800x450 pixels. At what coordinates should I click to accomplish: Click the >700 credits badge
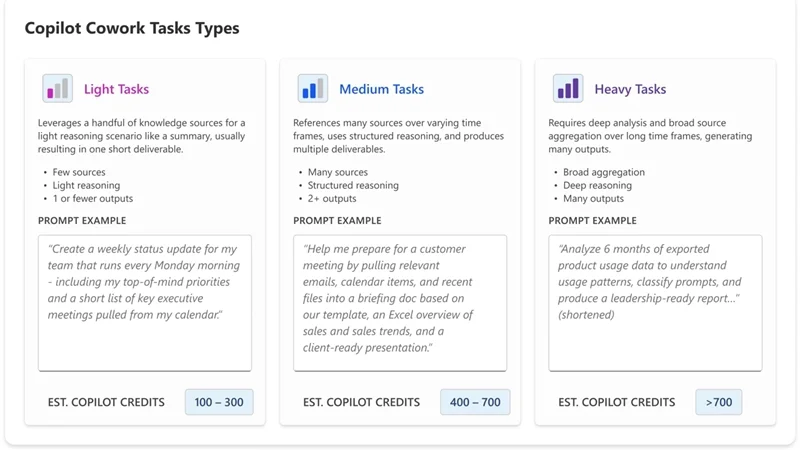[718, 402]
